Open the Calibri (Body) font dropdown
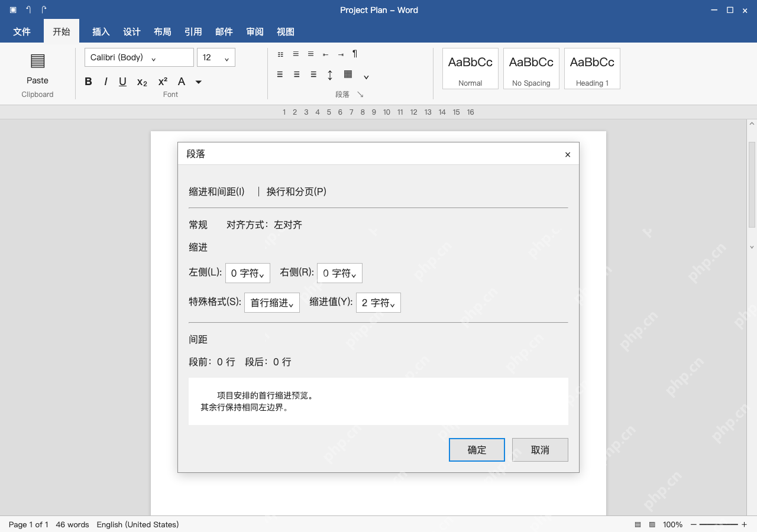The width and height of the screenshot is (757, 532). pos(139,57)
